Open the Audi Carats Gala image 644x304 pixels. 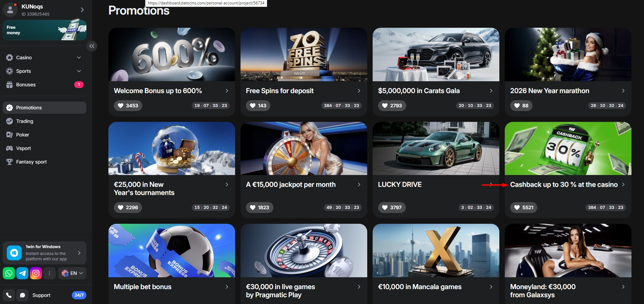click(x=436, y=55)
